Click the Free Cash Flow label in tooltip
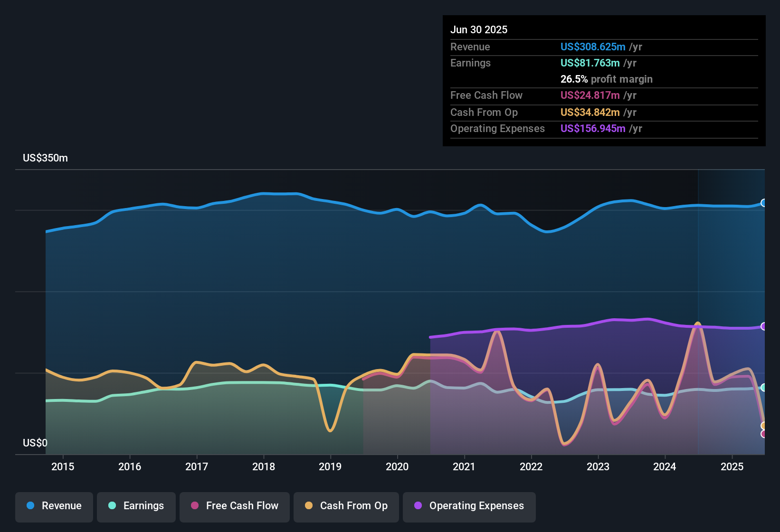This screenshot has width=780, height=532. [486, 95]
